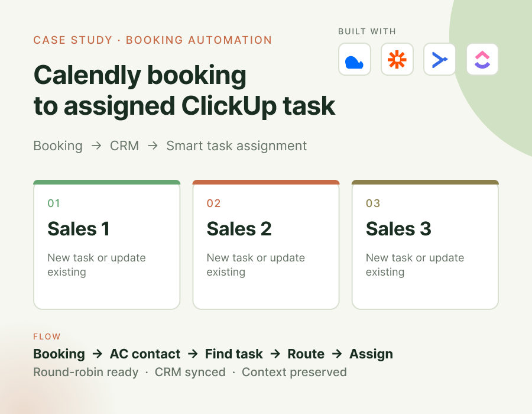Click the "BUILT WITH" label
Viewport: 532px width, 414px height.
point(367,31)
